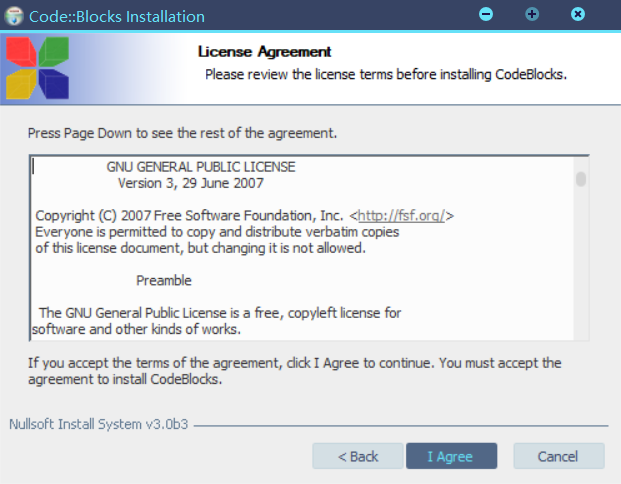621x484 pixels.
Task: Click the GNU GENERAL PUBLIC LICENSE title line
Action: [201, 167]
